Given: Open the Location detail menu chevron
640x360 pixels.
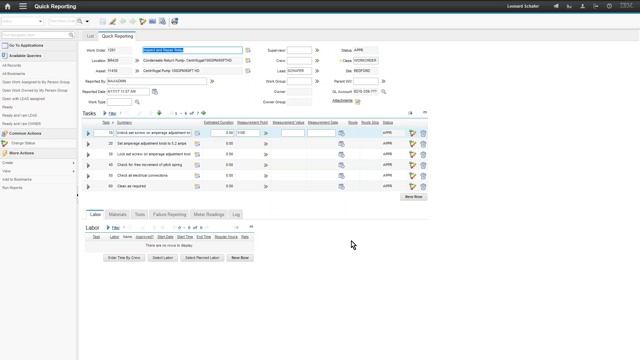Looking at the screenshot, I should tap(137, 60).
